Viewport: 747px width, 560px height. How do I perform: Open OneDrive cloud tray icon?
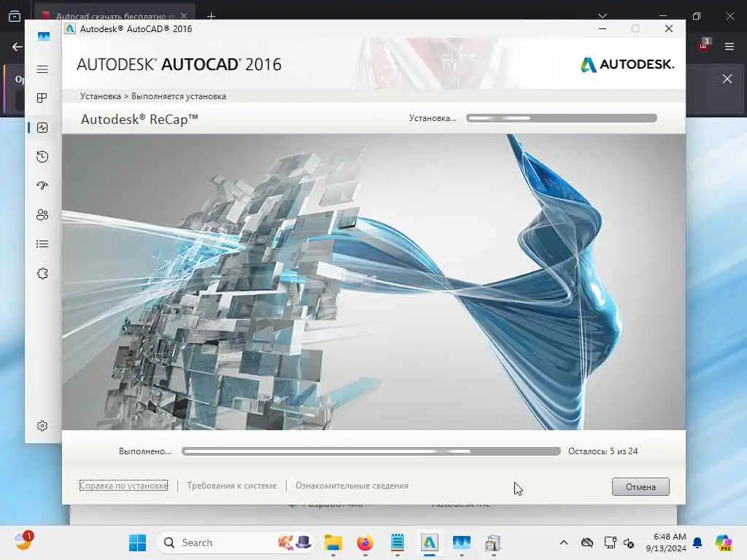tap(587, 542)
